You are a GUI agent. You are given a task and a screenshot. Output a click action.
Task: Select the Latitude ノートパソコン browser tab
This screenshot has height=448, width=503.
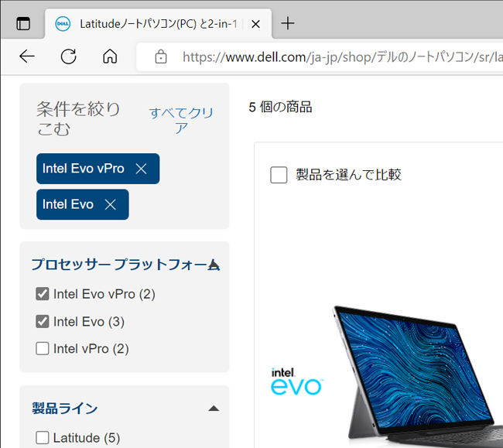click(x=159, y=24)
